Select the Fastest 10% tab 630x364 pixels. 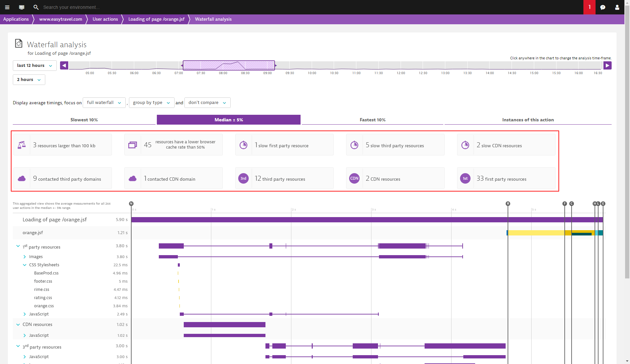coord(372,120)
